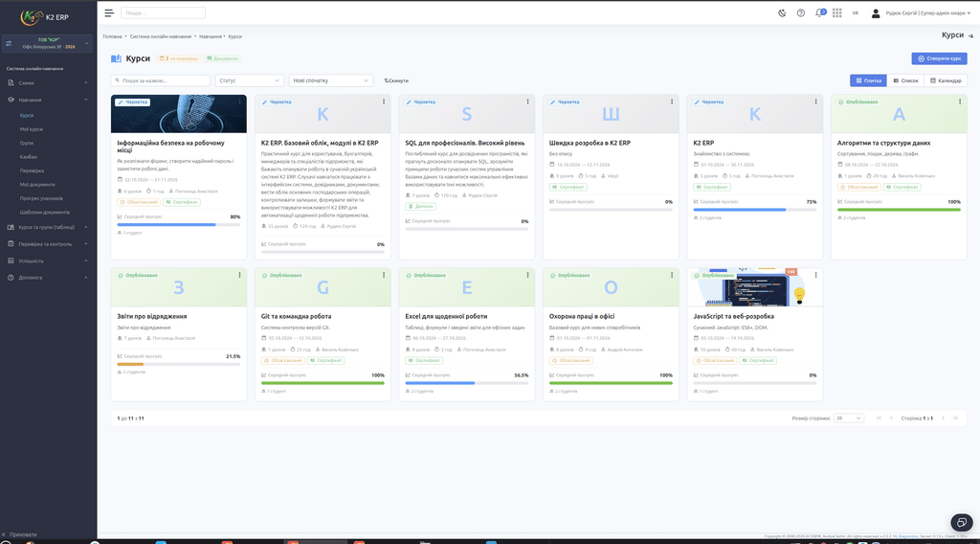Open menu of Алгоритми та структури даних card
This screenshot has width=980, height=544.
960,102
